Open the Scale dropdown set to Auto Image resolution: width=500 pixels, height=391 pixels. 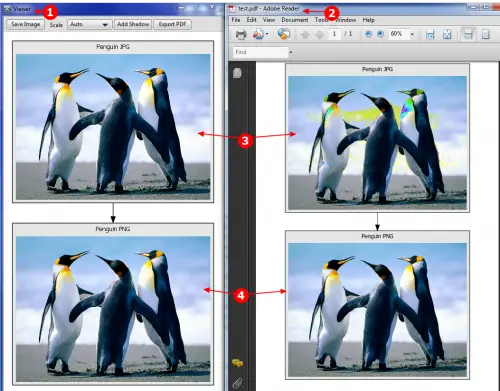89,24
